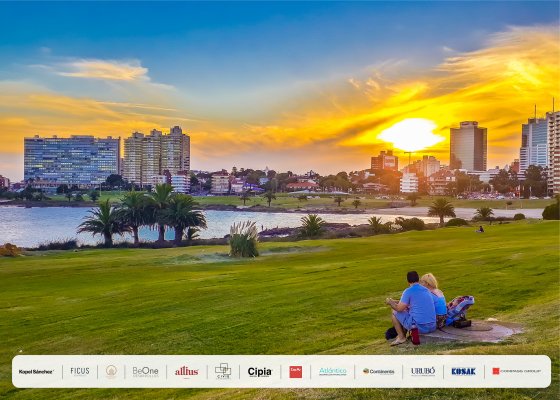Click the red square logo
The height and width of the screenshot is (400, 560).
click(295, 372)
